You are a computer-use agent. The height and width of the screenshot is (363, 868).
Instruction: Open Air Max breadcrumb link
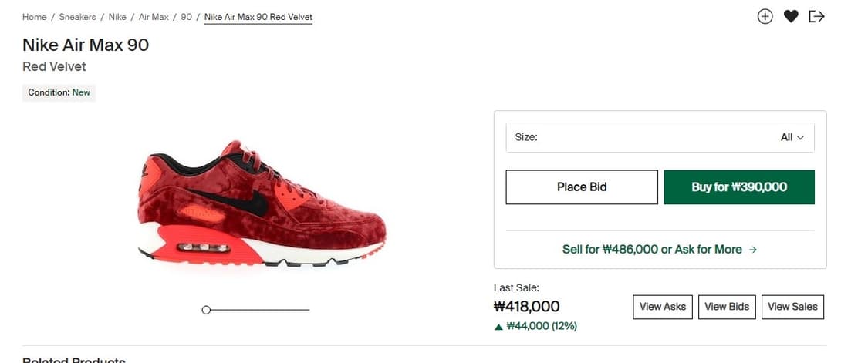click(x=154, y=17)
